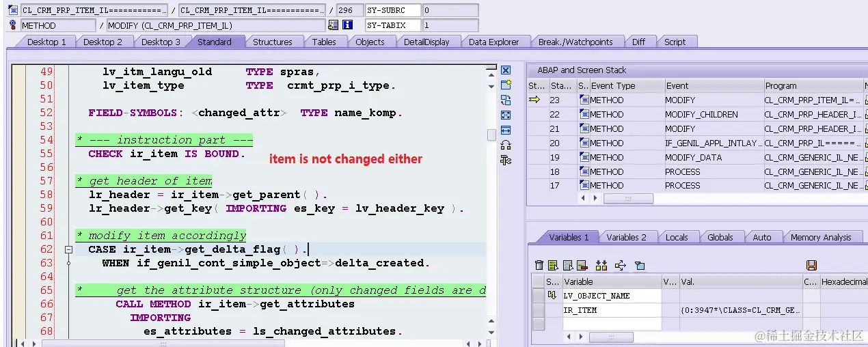This screenshot has height=347, width=868.
Task: Click the SY-SUBRC value field
Action: click(450, 10)
